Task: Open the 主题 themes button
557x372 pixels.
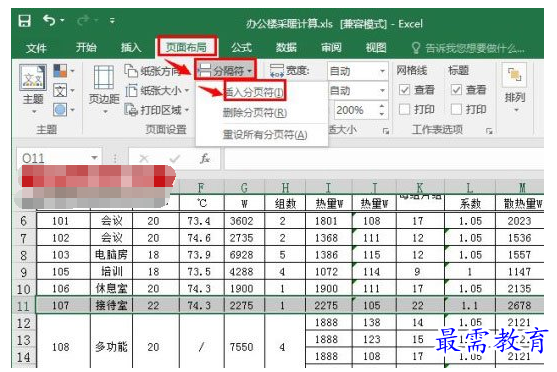Action: click(x=33, y=89)
